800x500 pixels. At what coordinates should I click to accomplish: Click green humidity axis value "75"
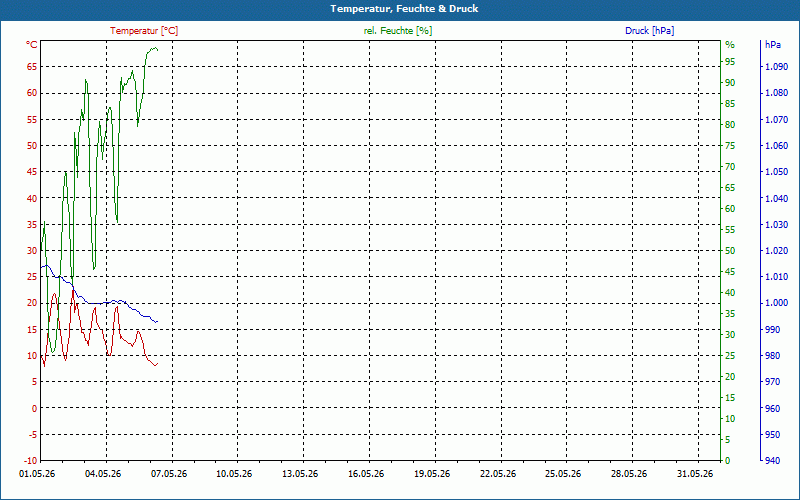point(730,146)
